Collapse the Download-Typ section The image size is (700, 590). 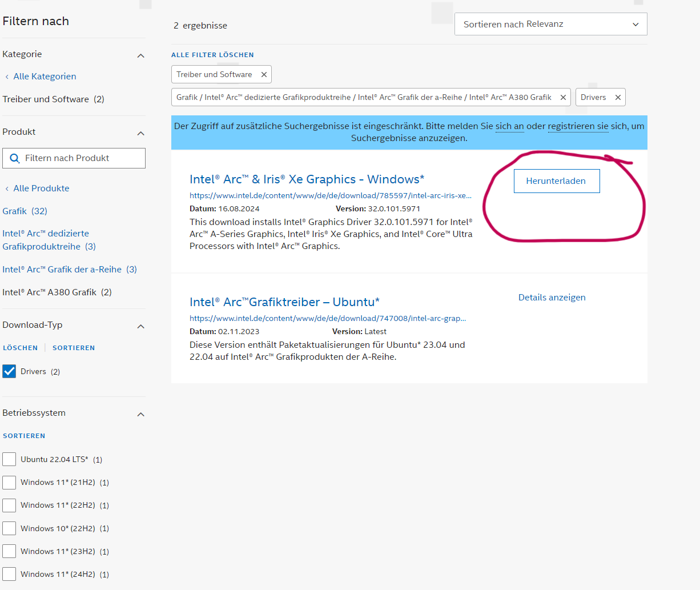(x=141, y=326)
